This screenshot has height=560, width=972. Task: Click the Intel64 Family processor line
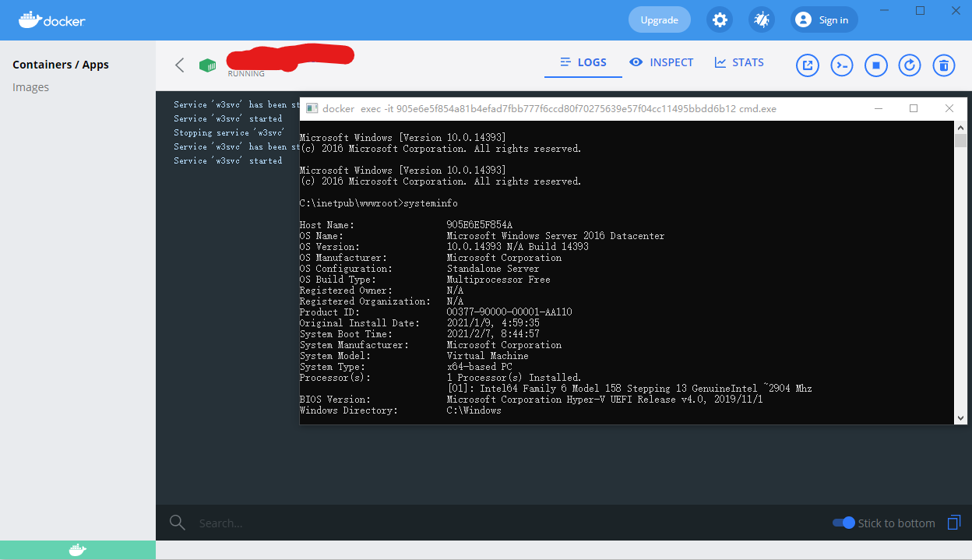pyautogui.click(x=629, y=389)
